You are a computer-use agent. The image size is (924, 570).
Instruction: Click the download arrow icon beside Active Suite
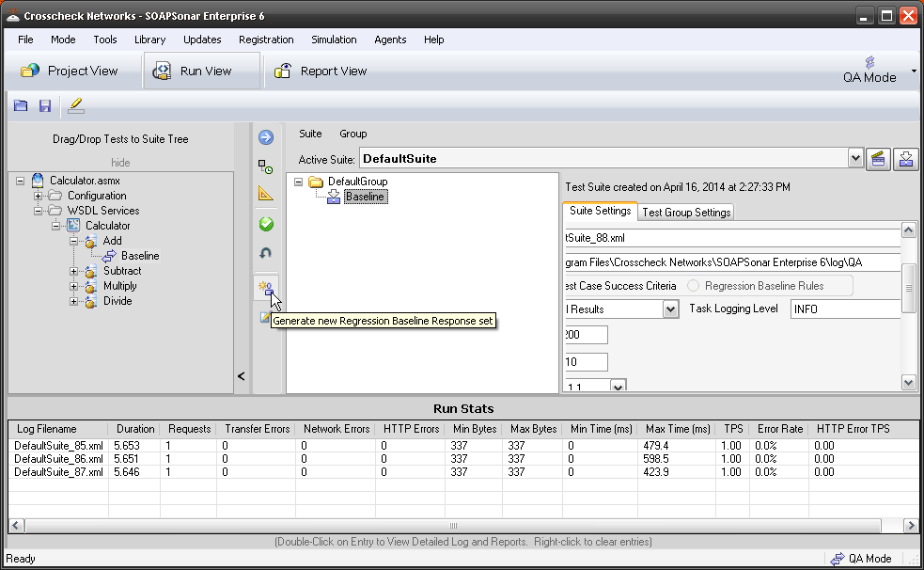pyautogui.click(x=906, y=159)
